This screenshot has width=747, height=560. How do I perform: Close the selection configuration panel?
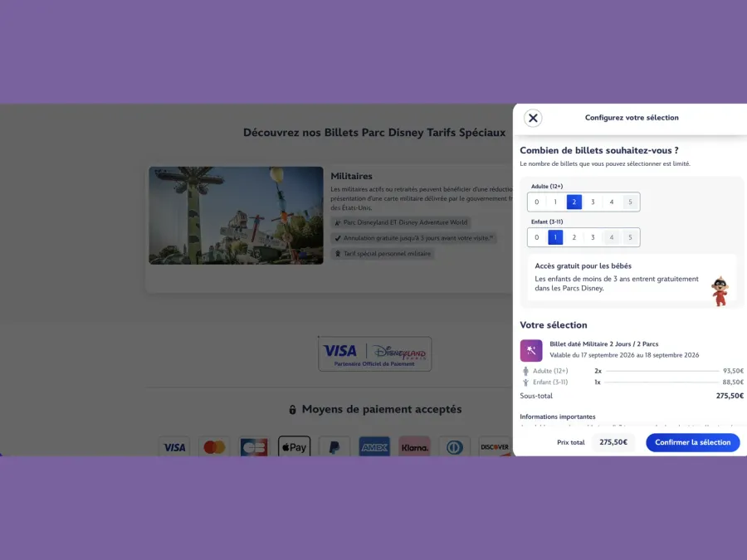tap(533, 118)
